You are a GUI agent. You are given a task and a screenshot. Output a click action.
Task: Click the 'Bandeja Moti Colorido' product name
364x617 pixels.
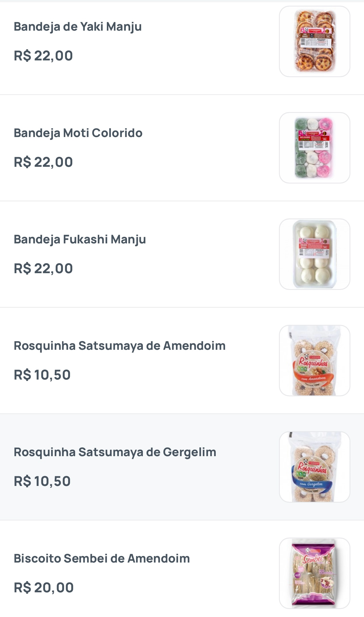pos(78,133)
